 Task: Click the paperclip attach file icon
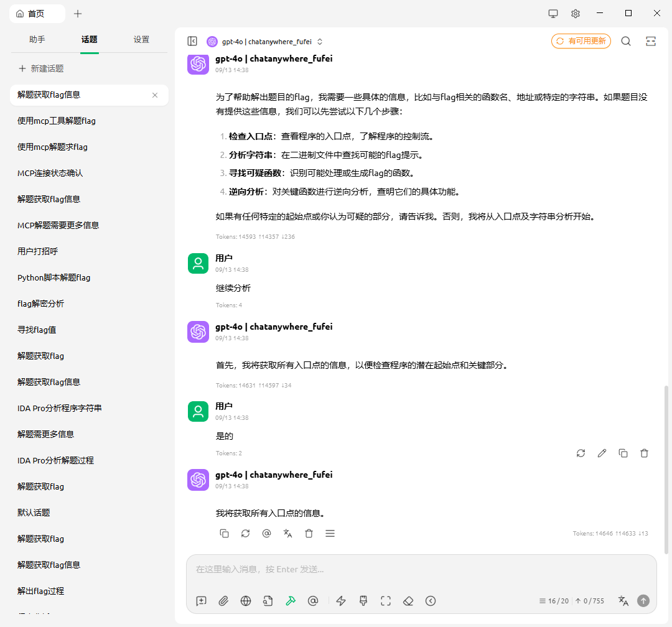[x=223, y=601]
